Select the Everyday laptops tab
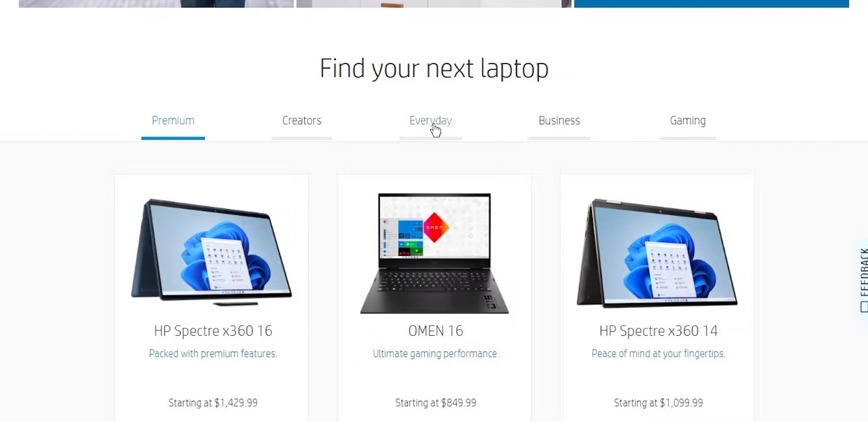 click(x=431, y=121)
